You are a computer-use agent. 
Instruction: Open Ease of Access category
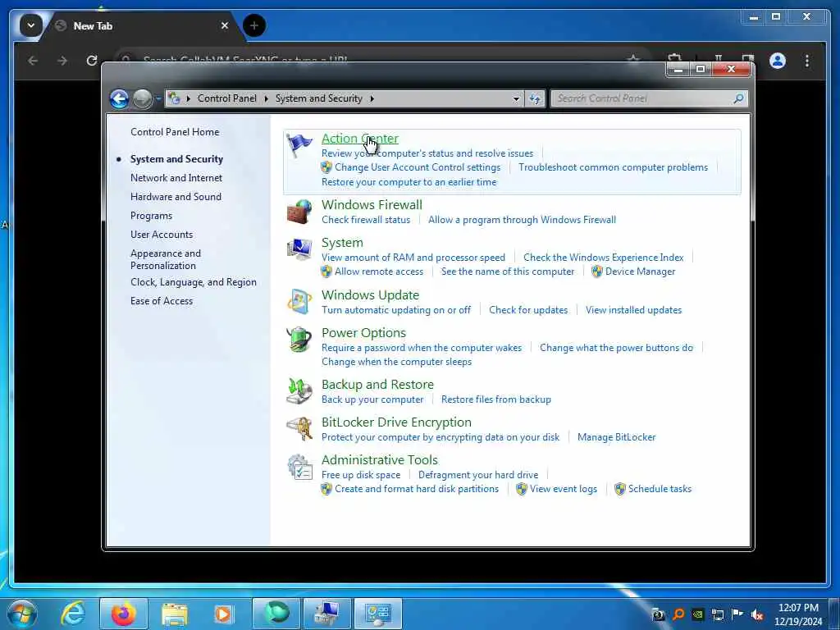tap(162, 301)
